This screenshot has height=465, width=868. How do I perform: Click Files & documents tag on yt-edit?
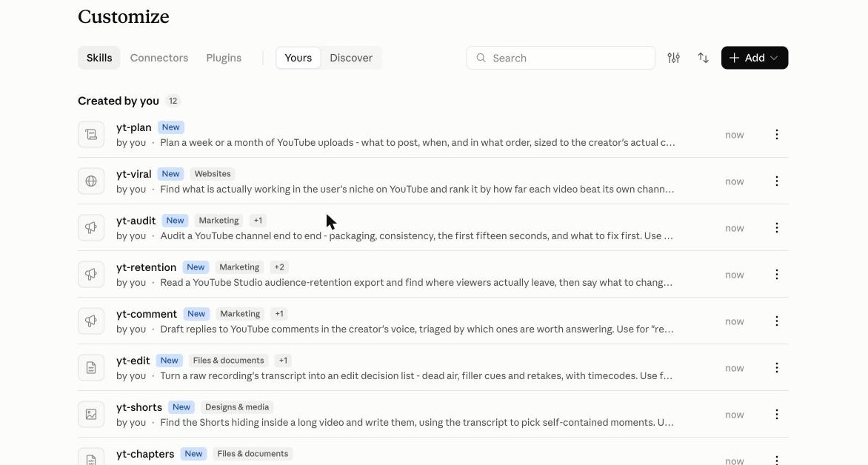point(229,361)
